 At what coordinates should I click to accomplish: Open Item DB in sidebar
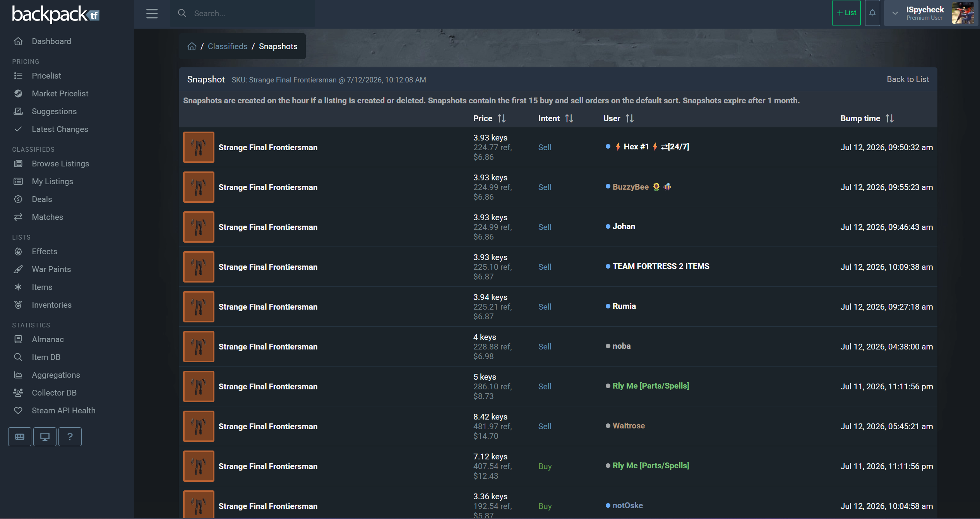click(46, 357)
